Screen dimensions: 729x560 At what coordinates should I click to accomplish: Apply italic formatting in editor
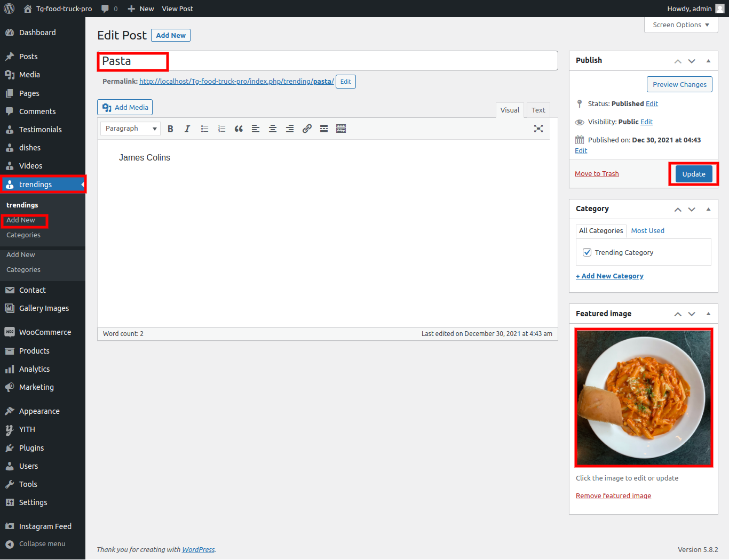pos(187,129)
